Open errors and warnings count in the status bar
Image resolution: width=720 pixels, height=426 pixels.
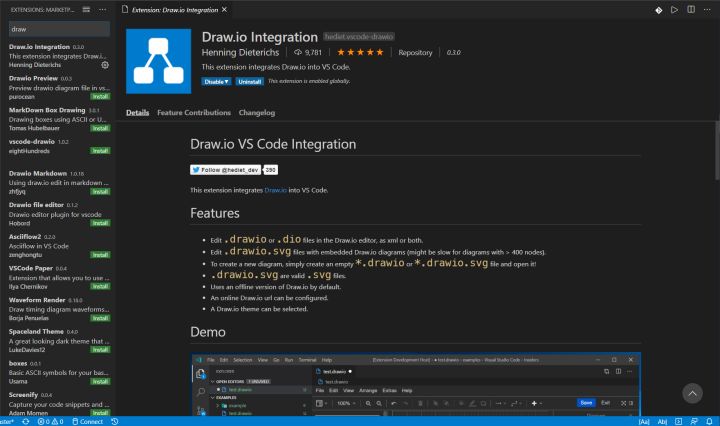point(51,421)
